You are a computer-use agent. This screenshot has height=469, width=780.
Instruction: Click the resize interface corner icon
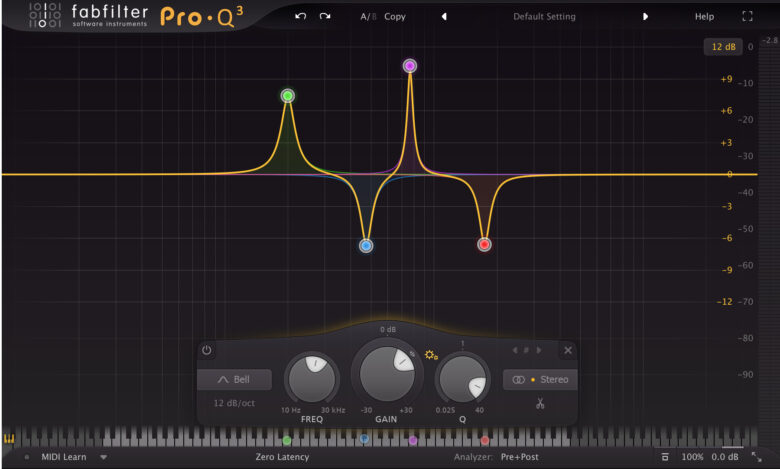click(757, 457)
